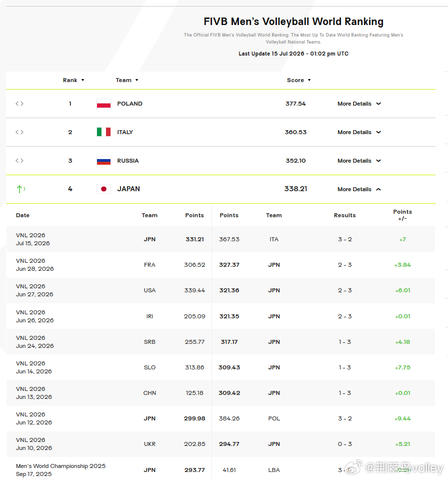The width and height of the screenshot is (448, 479).
Task: Click the Japan flag icon
Action: [x=103, y=189]
